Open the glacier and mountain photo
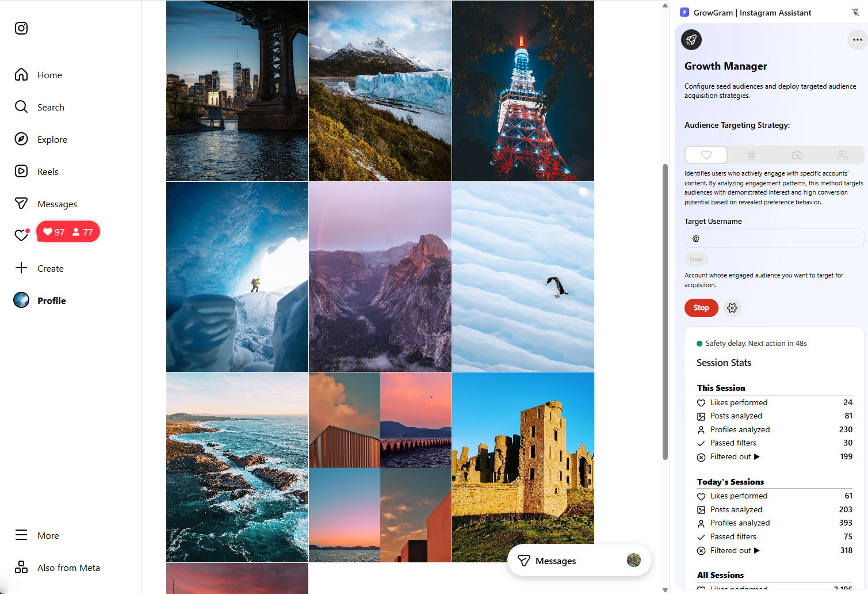Image resolution: width=868 pixels, height=594 pixels. pos(380,91)
